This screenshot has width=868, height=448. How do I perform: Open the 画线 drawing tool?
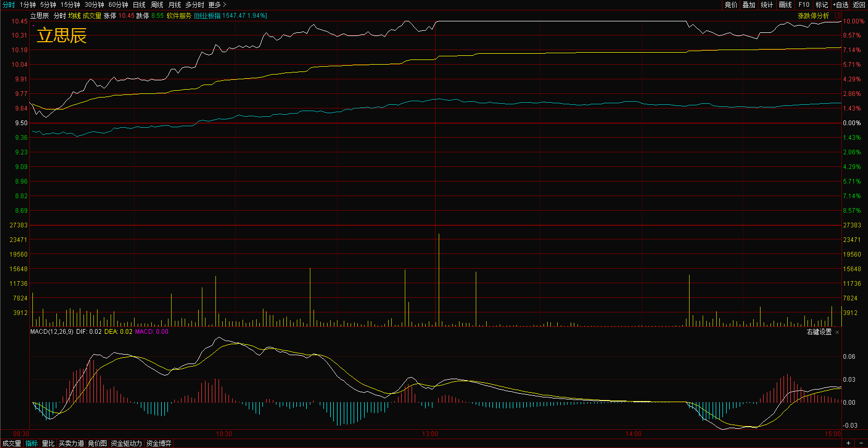(785, 5)
